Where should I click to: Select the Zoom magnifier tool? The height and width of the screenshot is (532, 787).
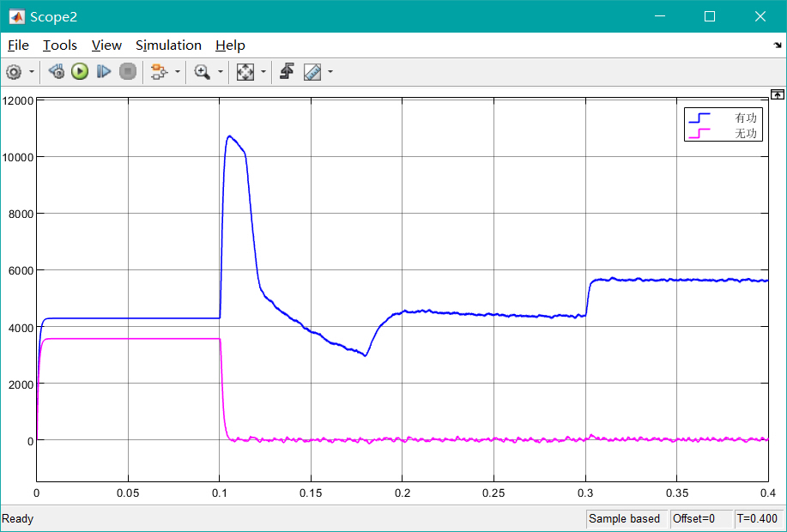(203, 72)
